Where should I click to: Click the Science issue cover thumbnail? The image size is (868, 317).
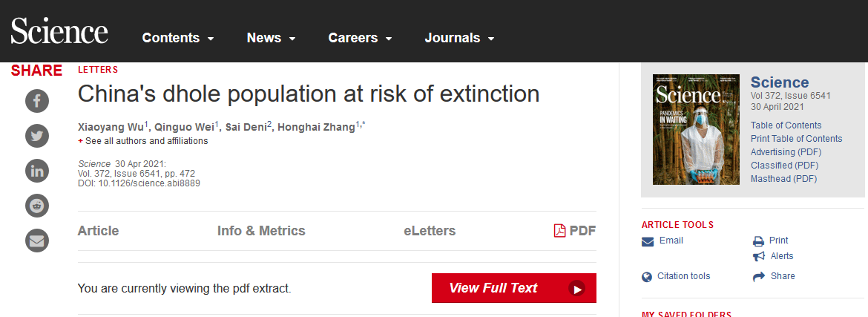point(696,130)
